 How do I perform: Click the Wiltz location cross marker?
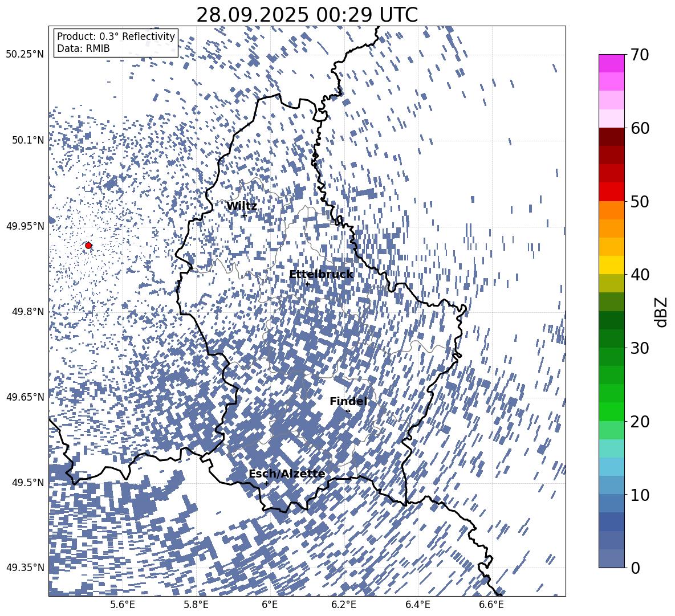pos(245,216)
